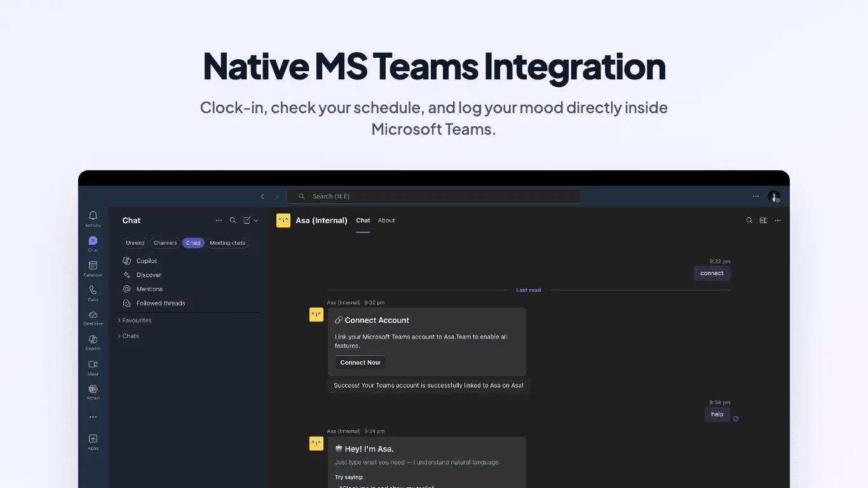Screen dimensions: 868x488
Task: Click the Connect Now button
Action: (360, 363)
